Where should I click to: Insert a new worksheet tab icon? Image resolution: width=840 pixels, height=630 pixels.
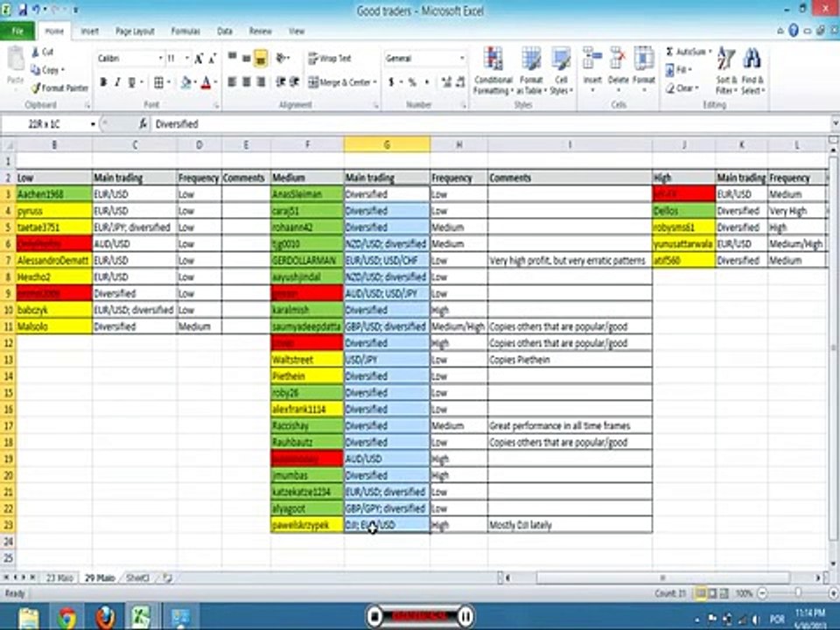pyautogui.click(x=168, y=578)
